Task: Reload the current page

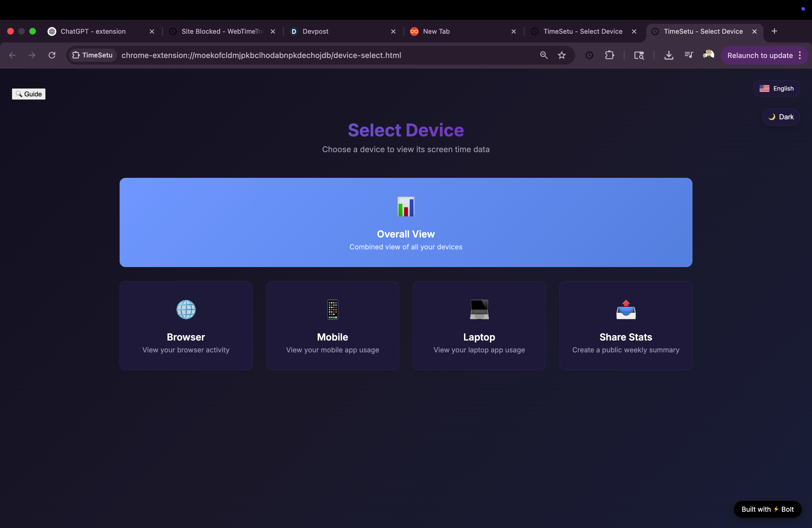Action: (52, 55)
